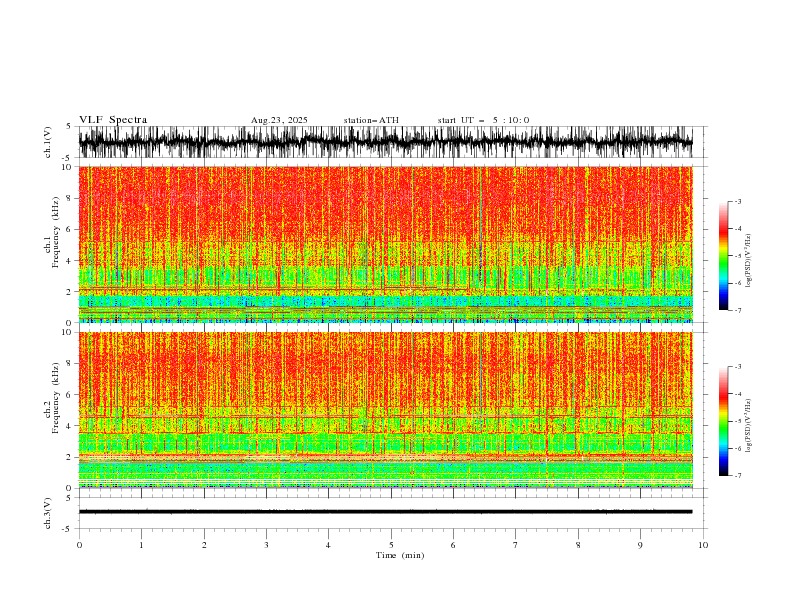Click the ch.1 "Frequency (kHz)" axis label
Screen dimensions: 792x612
point(57,231)
